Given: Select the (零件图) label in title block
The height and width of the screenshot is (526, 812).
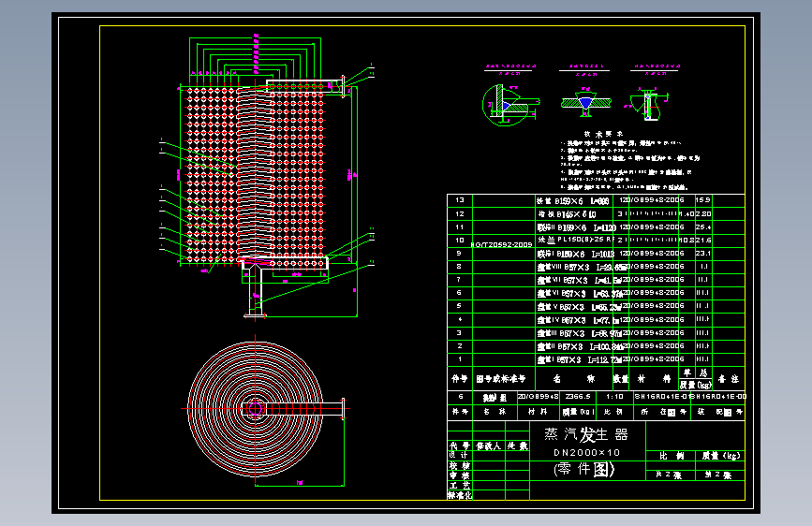Looking at the screenshot, I should coord(583,470).
